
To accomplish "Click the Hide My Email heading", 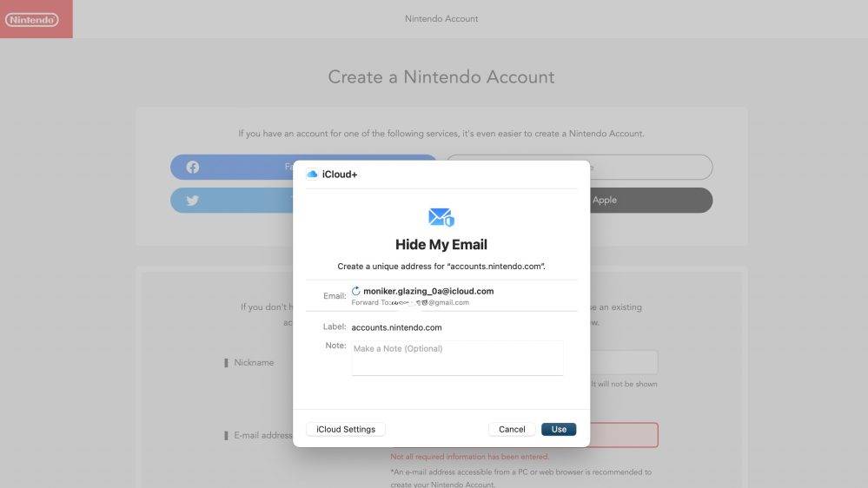I will click(x=441, y=245).
